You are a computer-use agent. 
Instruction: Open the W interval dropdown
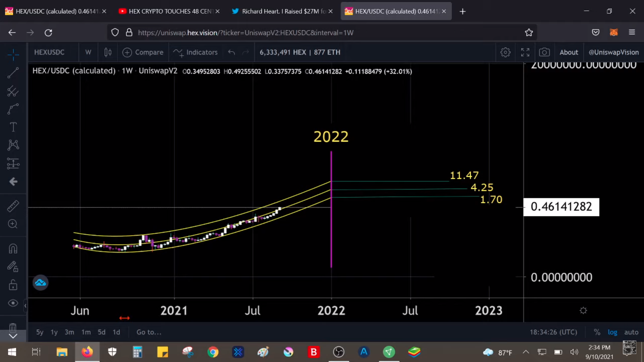pos(88,52)
